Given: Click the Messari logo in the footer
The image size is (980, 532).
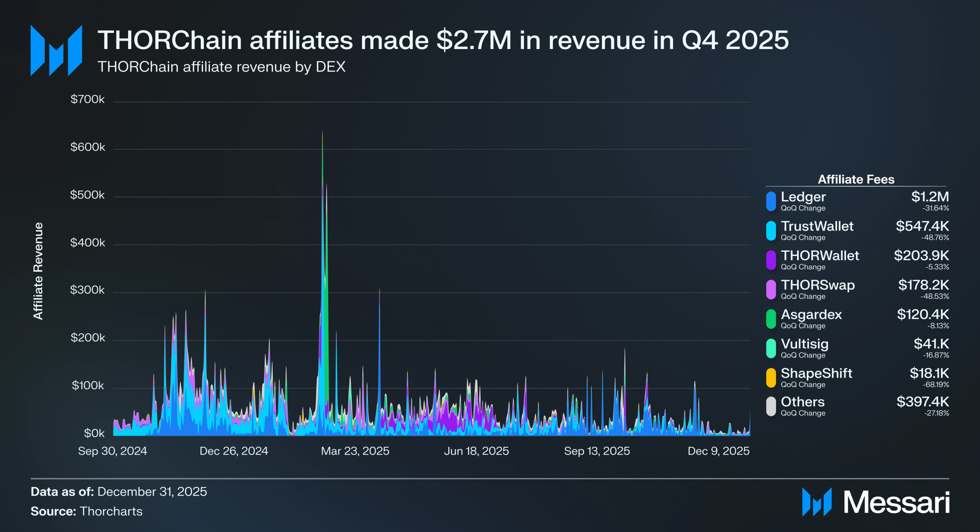Looking at the screenshot, I should click(x=875, y=502).
